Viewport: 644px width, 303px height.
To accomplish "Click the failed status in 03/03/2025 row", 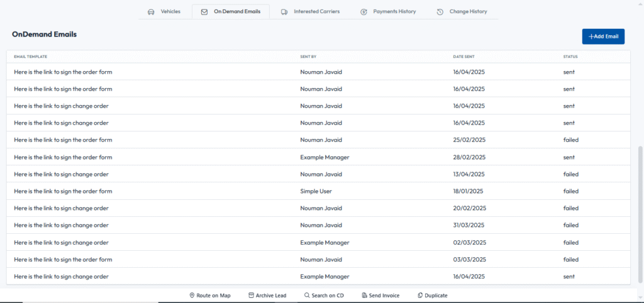I will pos(571,260).
